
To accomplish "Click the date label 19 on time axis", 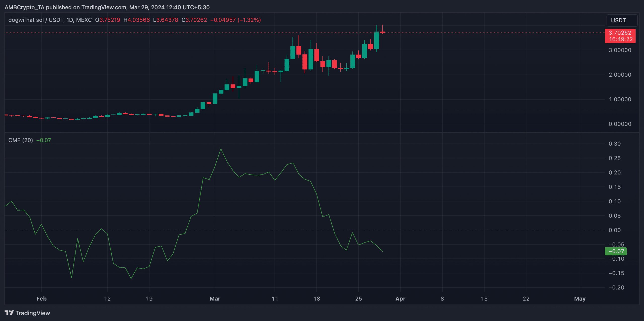I will (x=149, y=299).
